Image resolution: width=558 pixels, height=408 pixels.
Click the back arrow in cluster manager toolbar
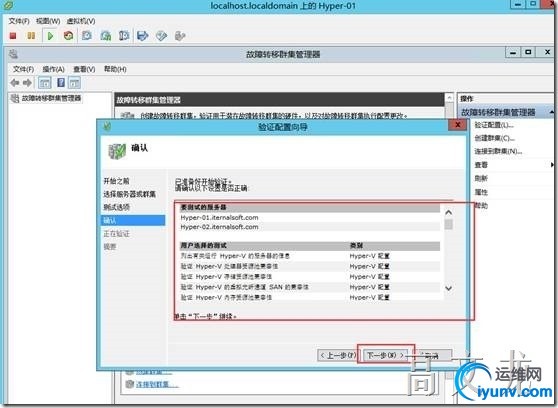[x=15, y=83]
